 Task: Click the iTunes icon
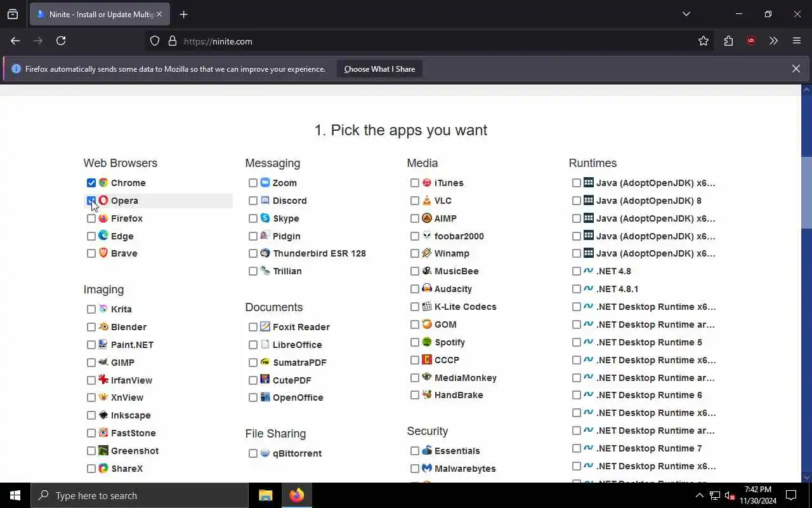[x=427, y=183]
